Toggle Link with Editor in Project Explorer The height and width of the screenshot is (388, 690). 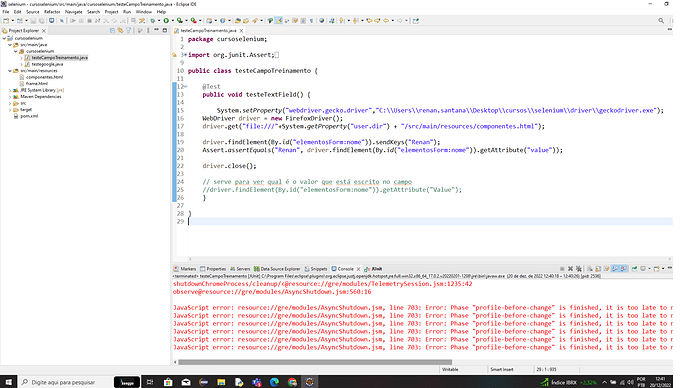click(120, 30)
